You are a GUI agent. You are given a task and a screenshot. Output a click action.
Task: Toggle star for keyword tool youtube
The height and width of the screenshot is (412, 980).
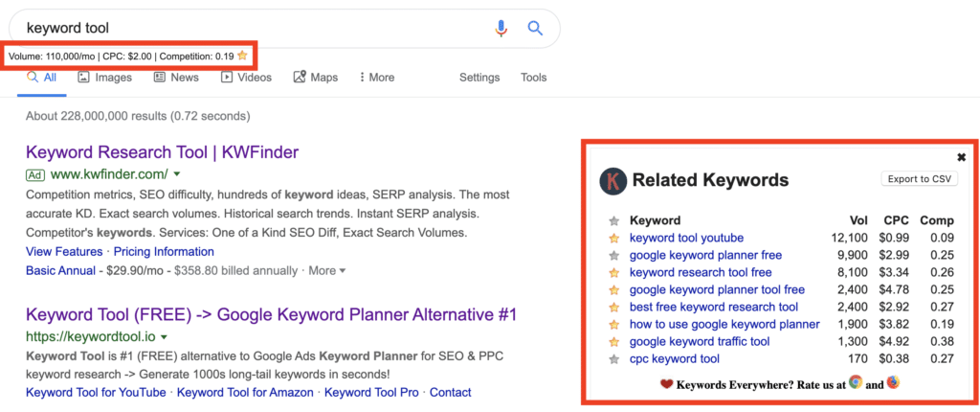click(x=613, y=239)
